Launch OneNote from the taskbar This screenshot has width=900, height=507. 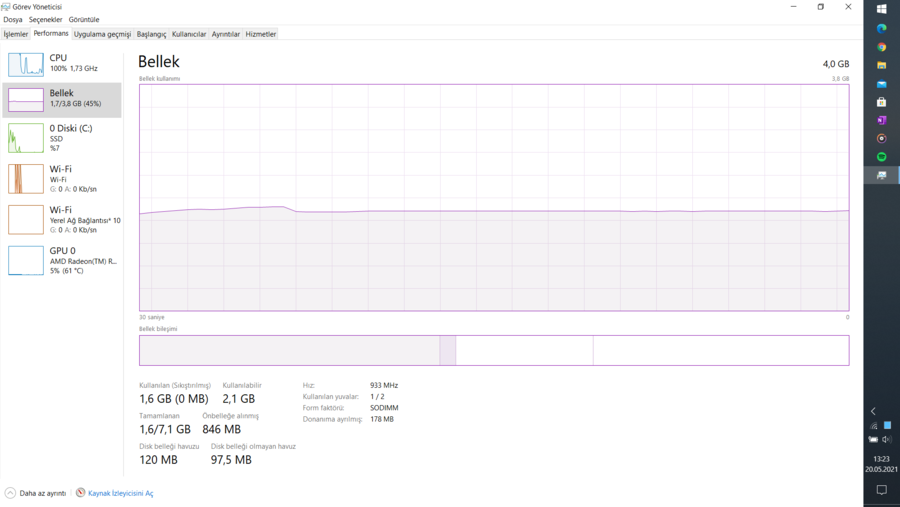882,121
